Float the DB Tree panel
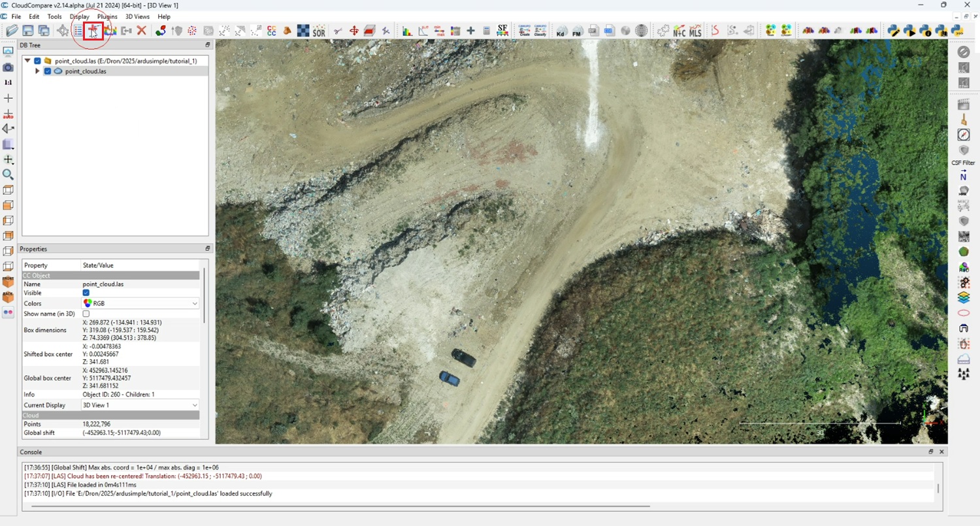This screenshot has width=980, height=526. coord(208,45)
